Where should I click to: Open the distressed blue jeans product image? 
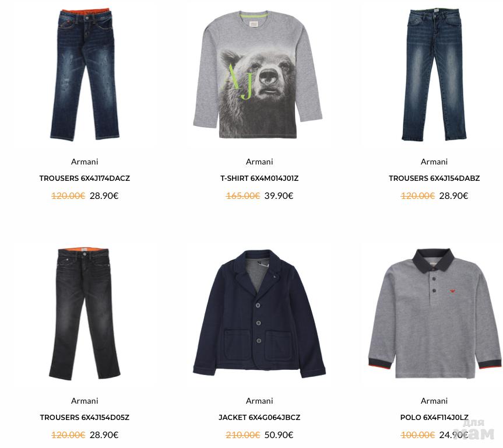85,75
